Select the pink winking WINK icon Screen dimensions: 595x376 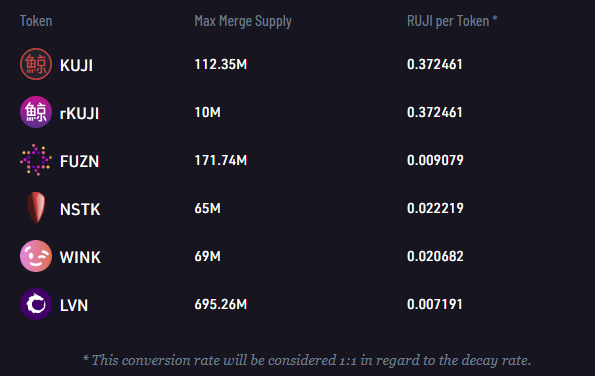pos(36,256)
